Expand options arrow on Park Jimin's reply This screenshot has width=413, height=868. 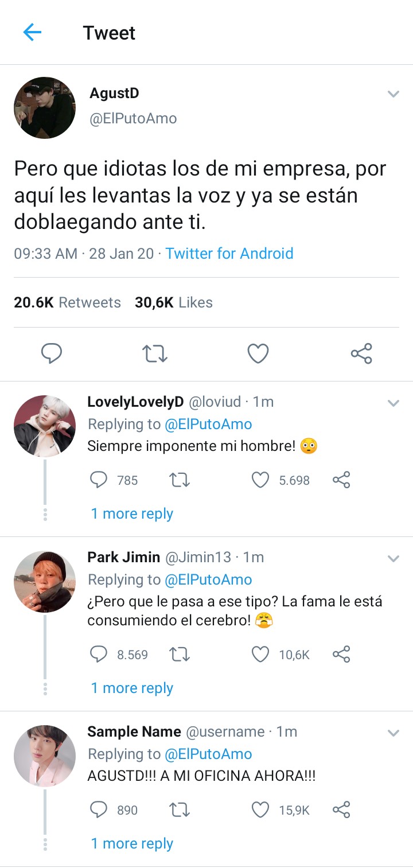pyautogui.click(x=393, y=558)
